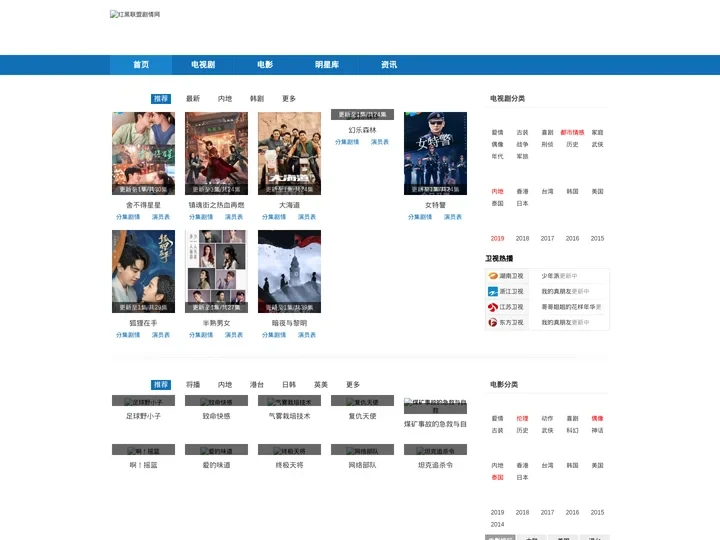The image size is (720, 540).
Task: Open 演员表 under 暗夜与黎明
Action: point(307,335)
